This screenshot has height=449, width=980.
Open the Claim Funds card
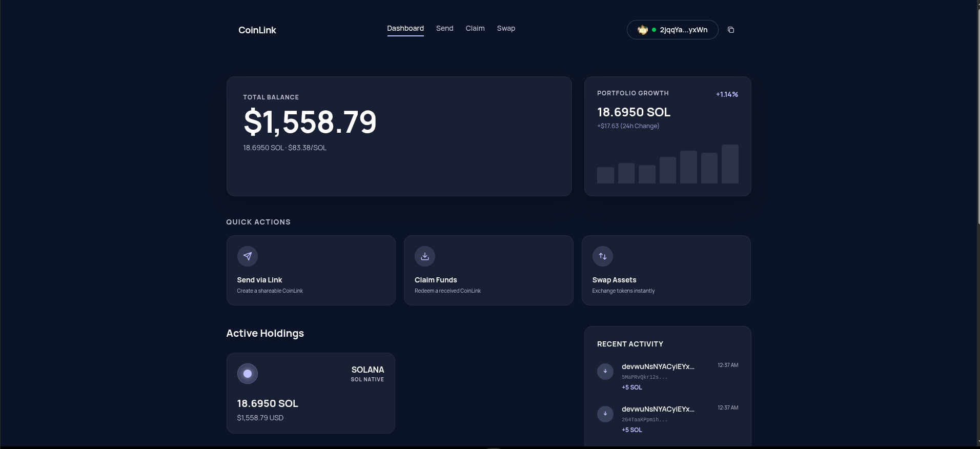pyautogui.click(x=488, y=271)
